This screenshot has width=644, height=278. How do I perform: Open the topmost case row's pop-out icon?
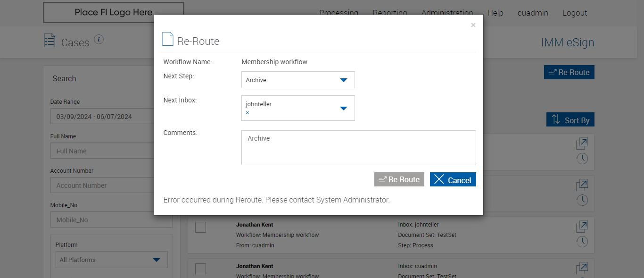pyautogui.click(x=582, y=143)
